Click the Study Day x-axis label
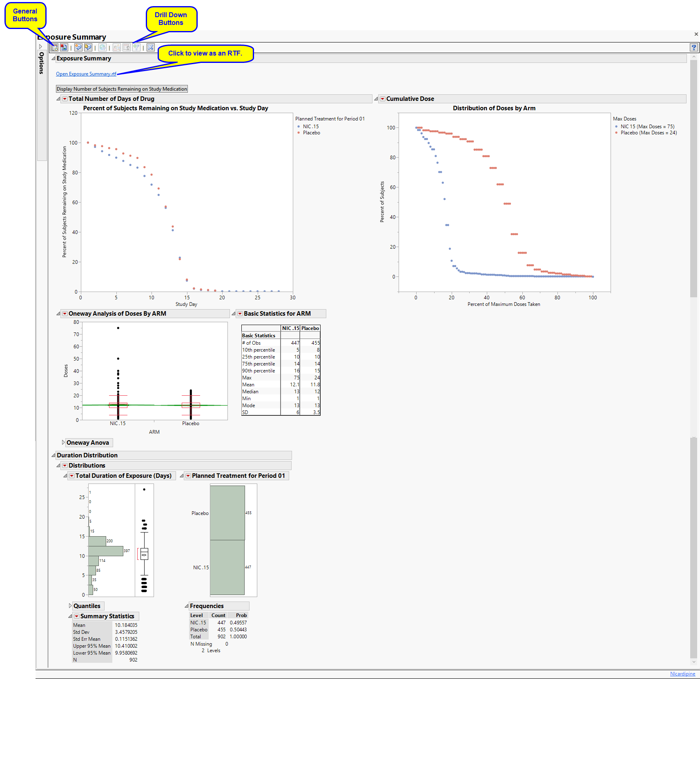The width and height of the screenshot is (700, 780). pyautogui.click(x=186, y=304)
